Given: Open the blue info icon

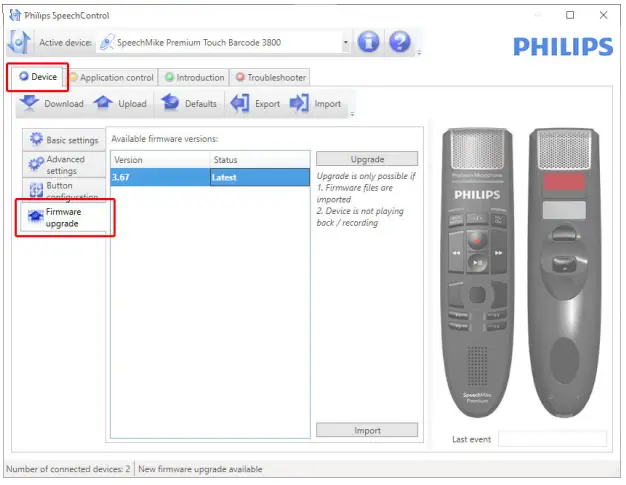Looking at the screenshot, I should coord(368,42).
